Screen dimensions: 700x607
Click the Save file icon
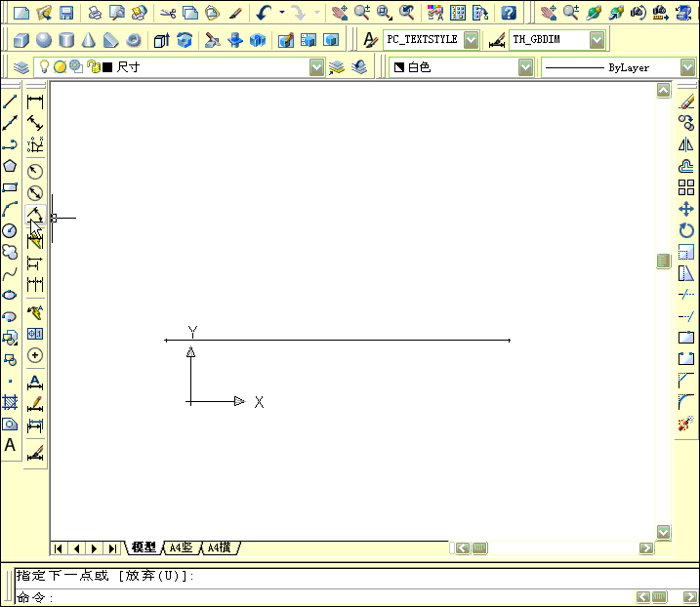(66, 13)
